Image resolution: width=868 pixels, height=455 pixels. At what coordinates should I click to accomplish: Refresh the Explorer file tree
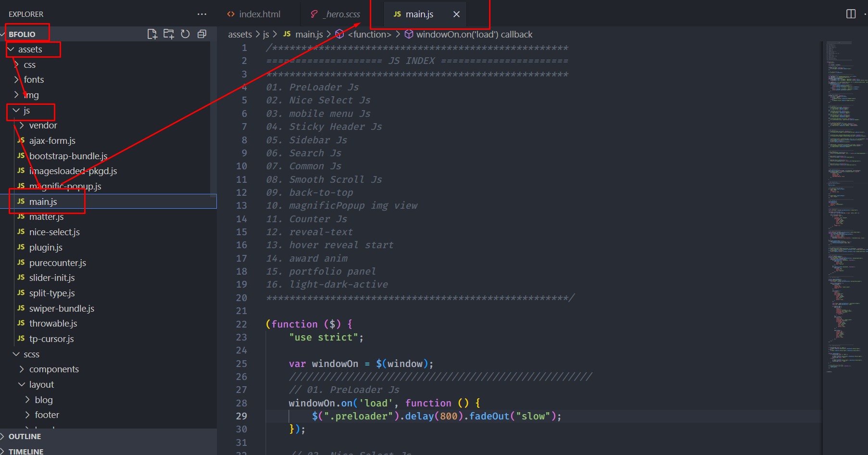[185, 34]
